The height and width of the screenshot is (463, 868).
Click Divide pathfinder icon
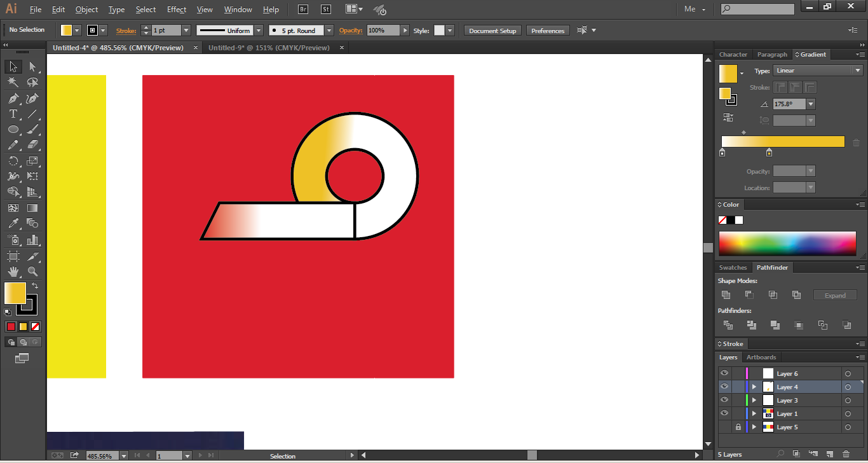point(728,325)
